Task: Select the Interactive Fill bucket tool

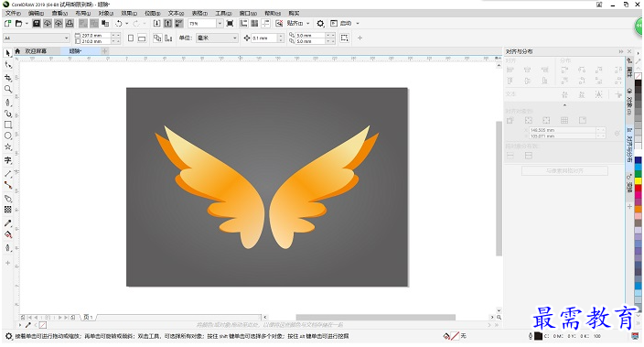Action: point(8,234)
